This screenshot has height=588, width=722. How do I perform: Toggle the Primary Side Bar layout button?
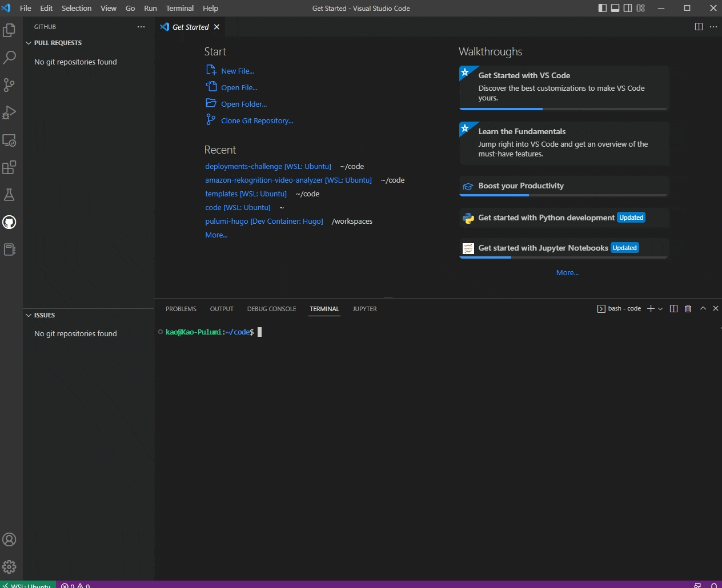coord(603,8)
